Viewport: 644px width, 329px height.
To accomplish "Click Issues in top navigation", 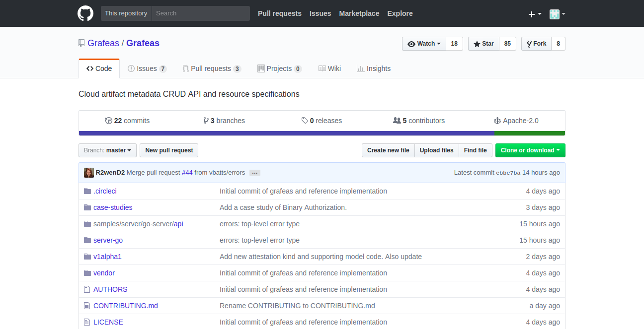I will click(x=320, y=13).
